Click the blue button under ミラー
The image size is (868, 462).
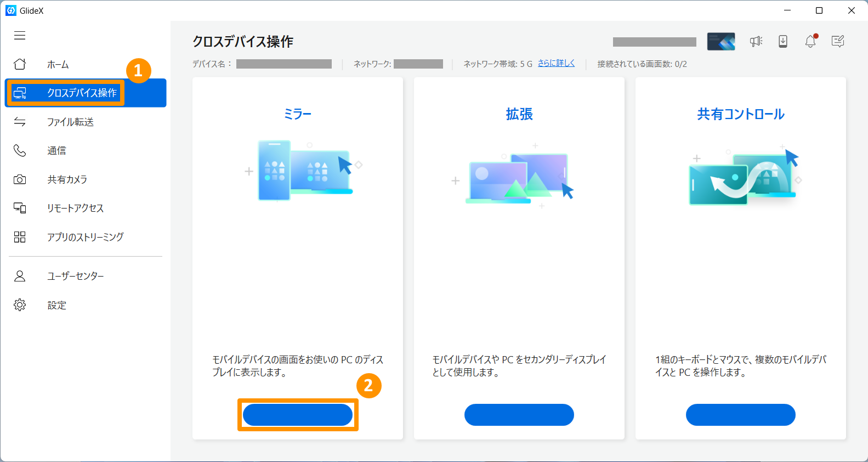pos(298,415)
